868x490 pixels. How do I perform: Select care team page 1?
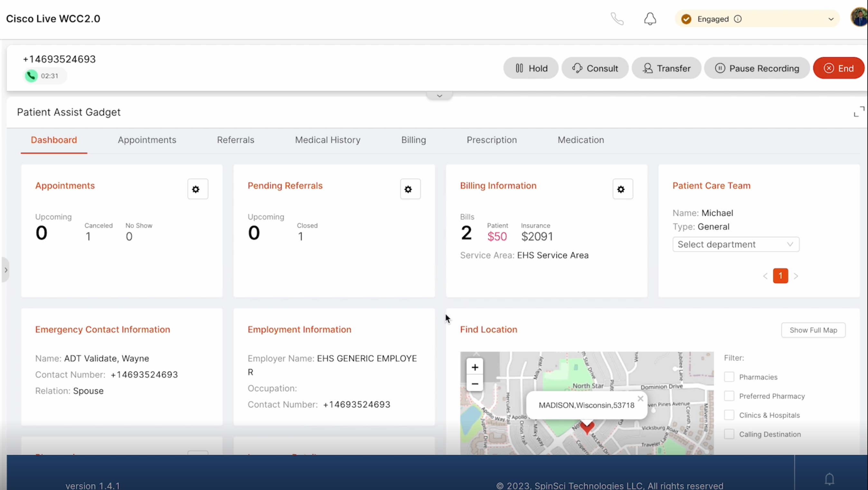(780, 276)
